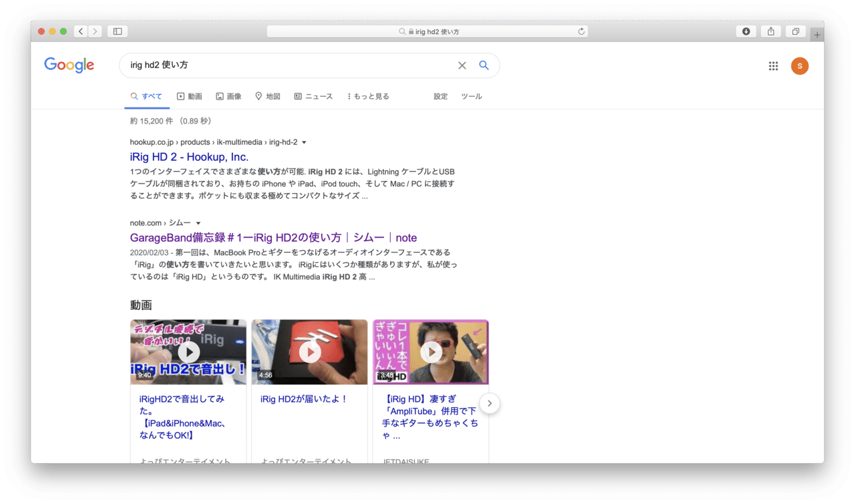Clear the search query with the X icon
Screen dimensions: 855x504
[462, 65]
